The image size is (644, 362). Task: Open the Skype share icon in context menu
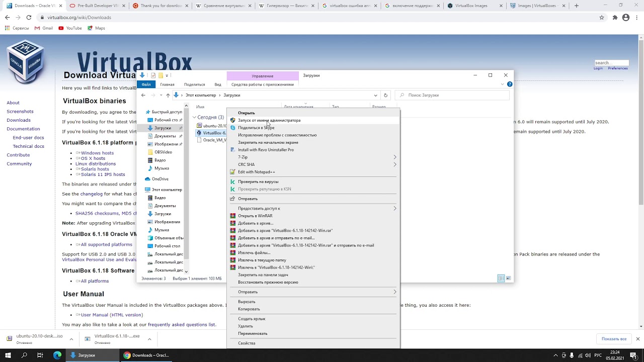[232, 128]
